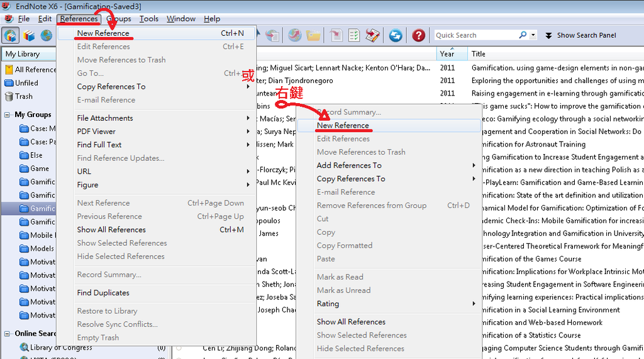Click into the Quick Search field
The image size is (644, 359).
click(x=475, y=35)
